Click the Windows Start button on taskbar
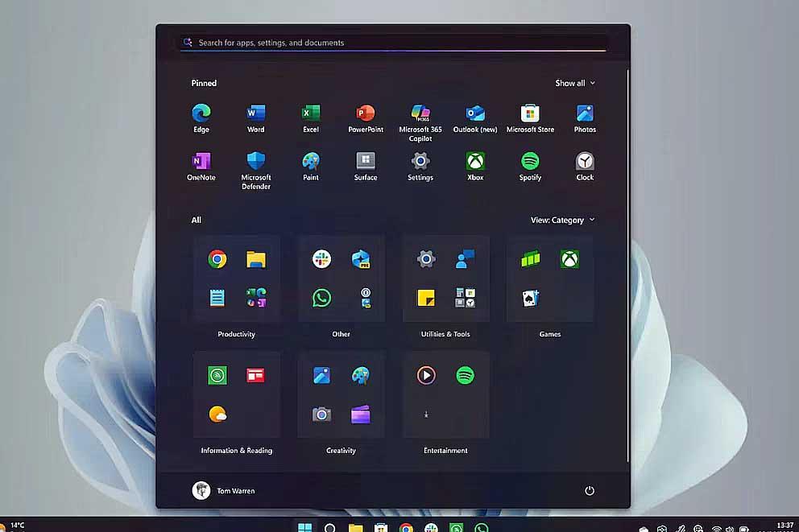This screenshot has height=532, width=799. click(x=304, y=527)
